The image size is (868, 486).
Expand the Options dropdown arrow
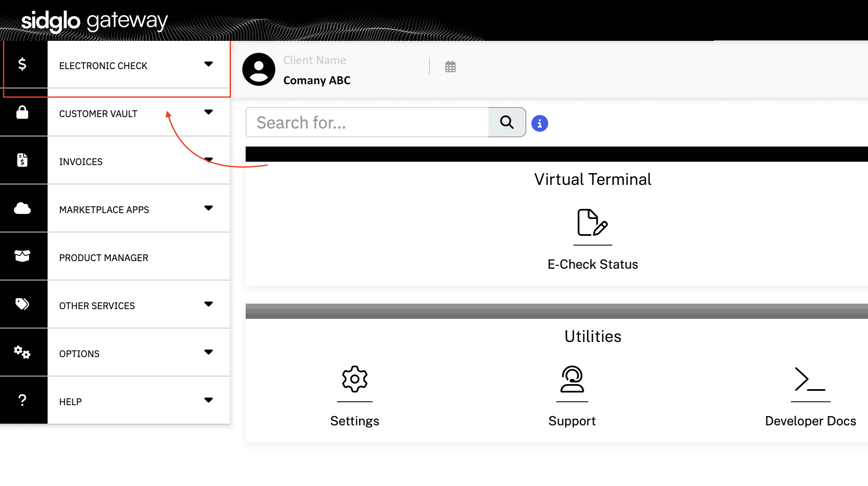pyautogui.click(x=208, y=352)
